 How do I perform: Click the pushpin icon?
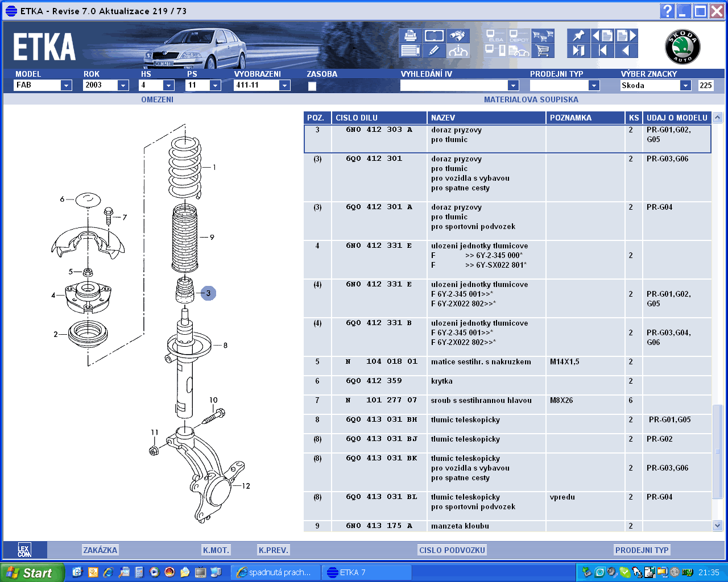point(578,36)
